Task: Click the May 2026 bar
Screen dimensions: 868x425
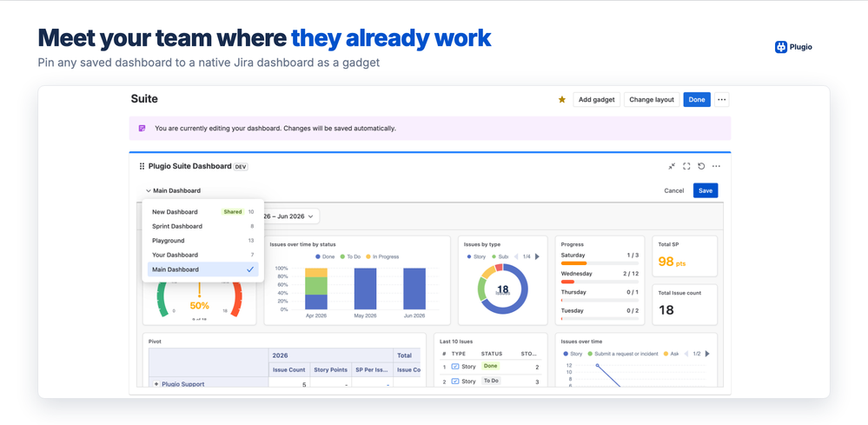Action: 365,289
